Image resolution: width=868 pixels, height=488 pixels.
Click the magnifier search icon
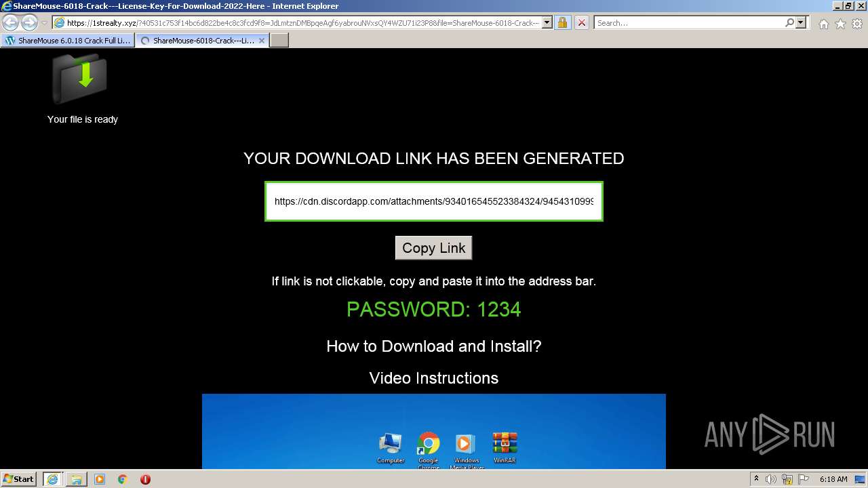coord(789,23)
